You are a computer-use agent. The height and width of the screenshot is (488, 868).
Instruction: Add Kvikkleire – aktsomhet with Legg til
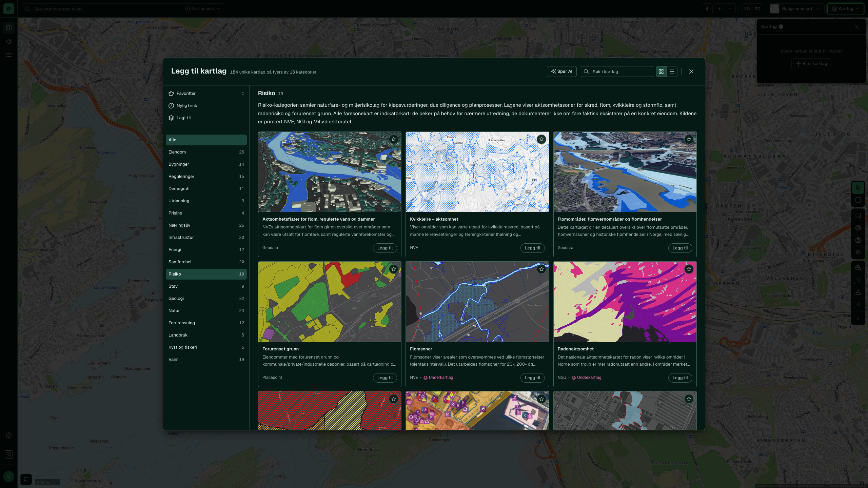[x=532, y=248]
